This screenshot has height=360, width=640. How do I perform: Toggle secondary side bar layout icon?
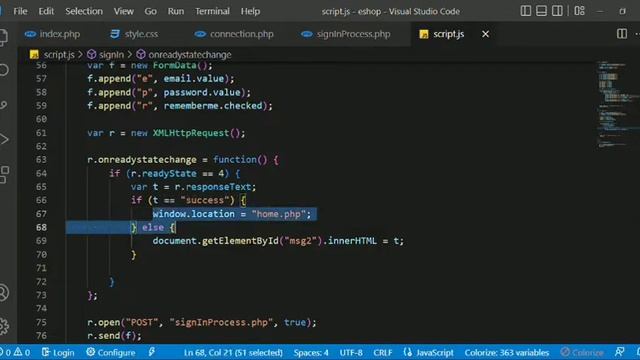tap(557, 11)
